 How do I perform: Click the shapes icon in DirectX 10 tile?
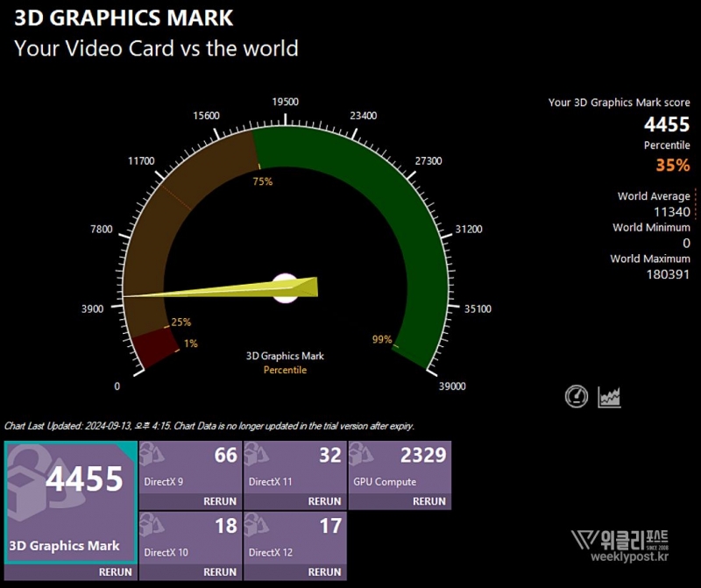151,527
